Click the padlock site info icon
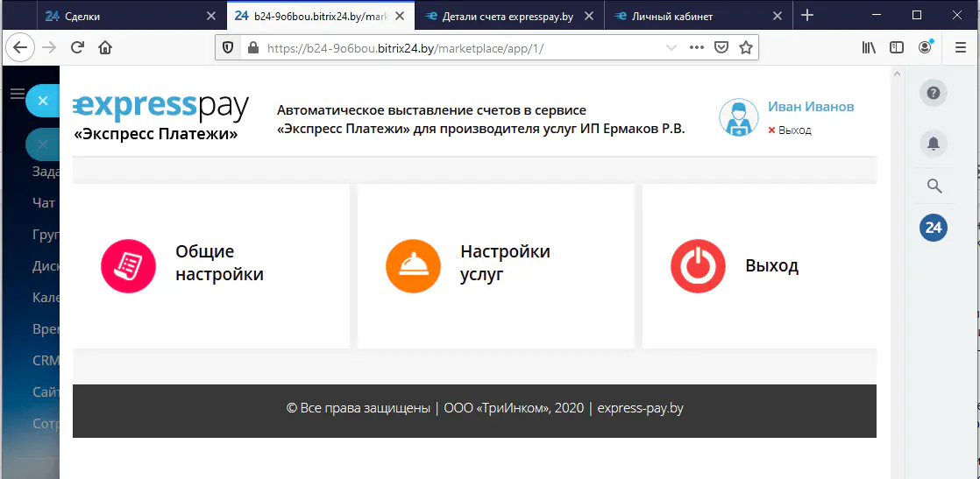 253,47
